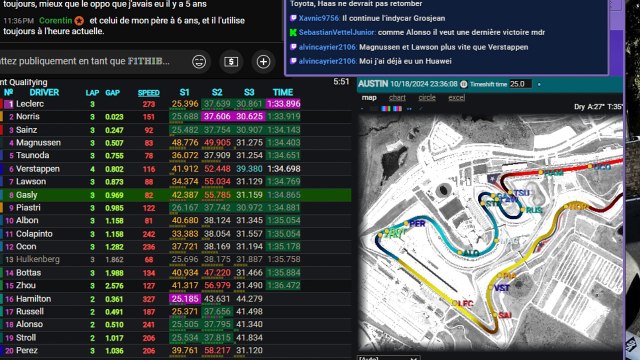
Task: Open Corentin's username in YouTube chat
Action: coord(56,20)
